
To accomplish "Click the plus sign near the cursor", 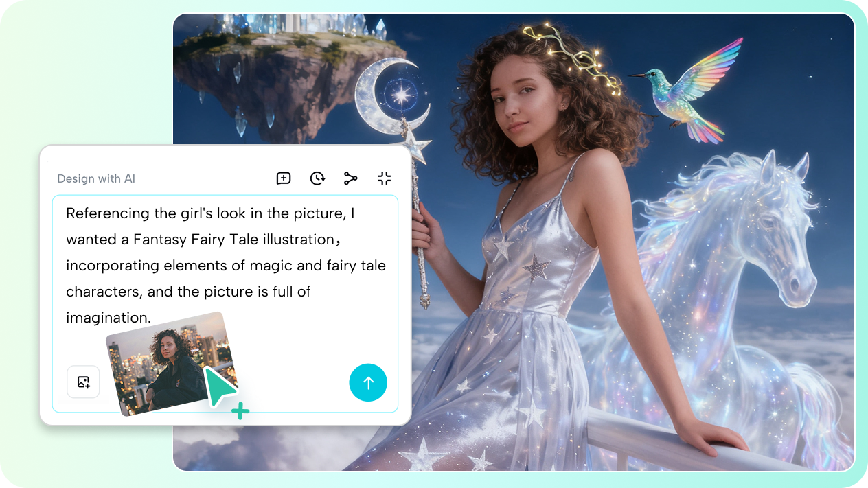I will 240,410.
